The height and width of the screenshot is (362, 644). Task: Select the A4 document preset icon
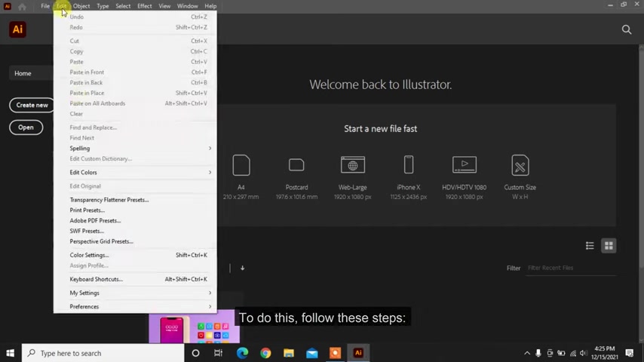pos(241,165)
